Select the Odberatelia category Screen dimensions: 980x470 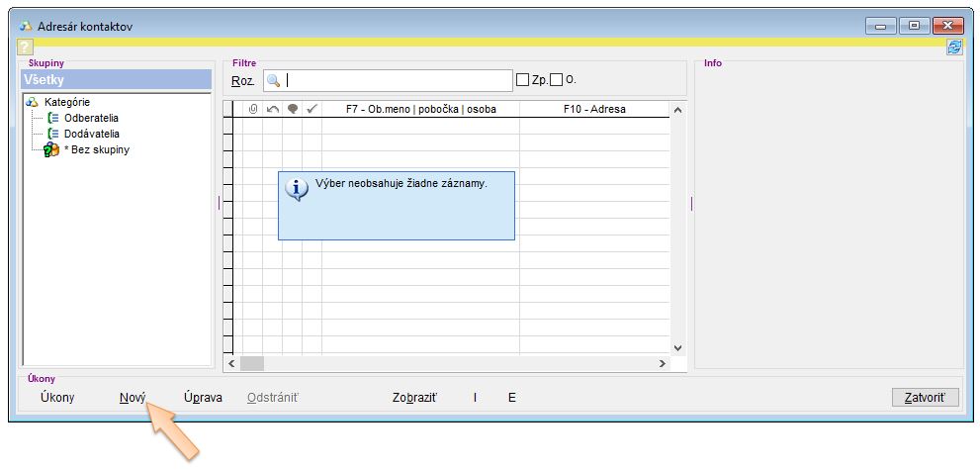point(91,118)
